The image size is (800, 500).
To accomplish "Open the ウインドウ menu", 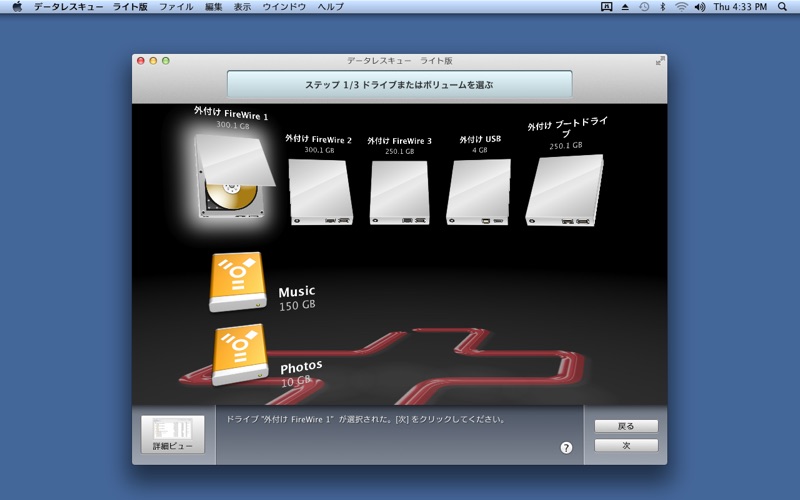I will coord(284,7).
